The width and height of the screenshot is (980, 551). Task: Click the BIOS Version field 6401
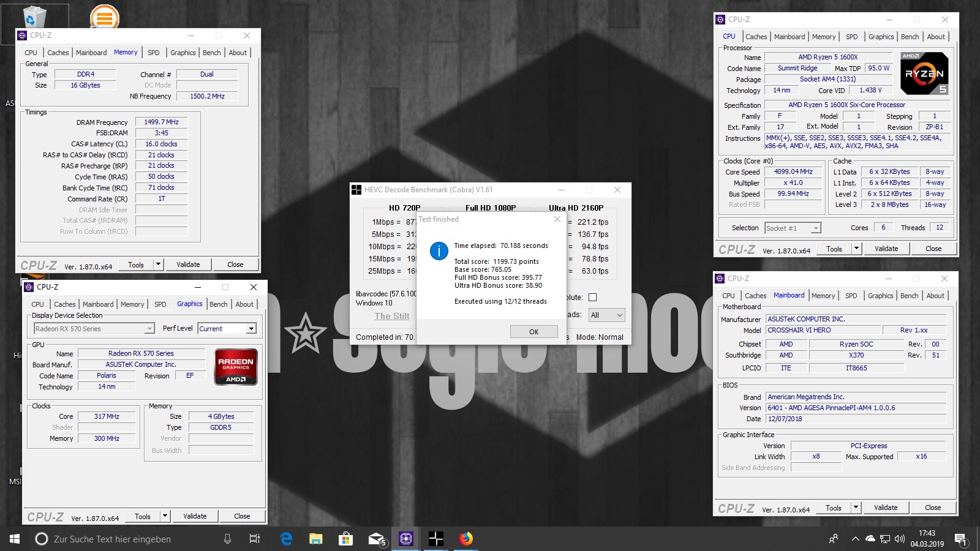click(856, 408)
